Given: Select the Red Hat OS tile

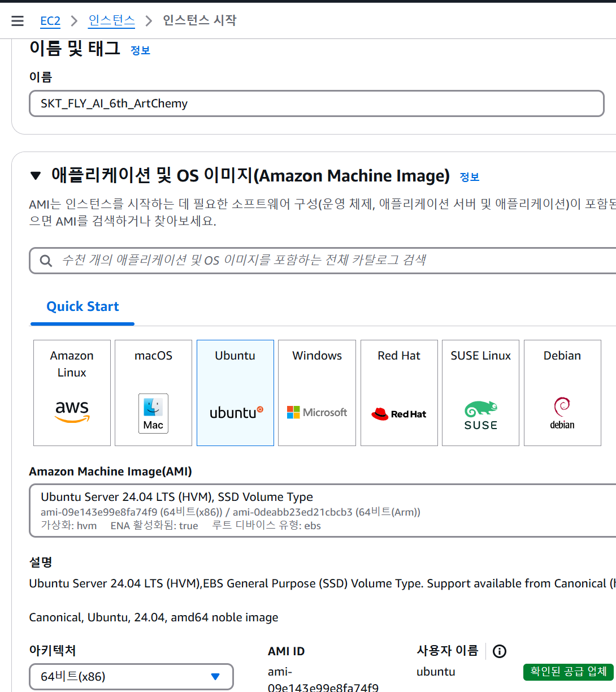Looking at the screenshot, I should pyautogui.click(x=399, y=393).
